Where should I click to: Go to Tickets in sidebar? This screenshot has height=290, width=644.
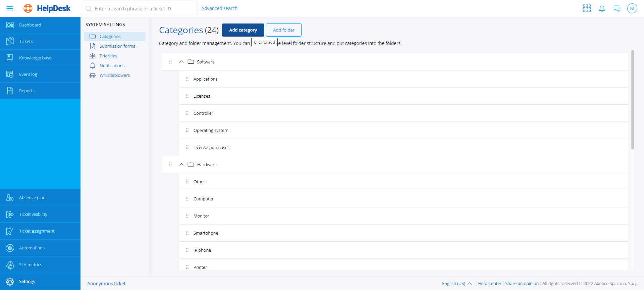click(x=26, y=41)
